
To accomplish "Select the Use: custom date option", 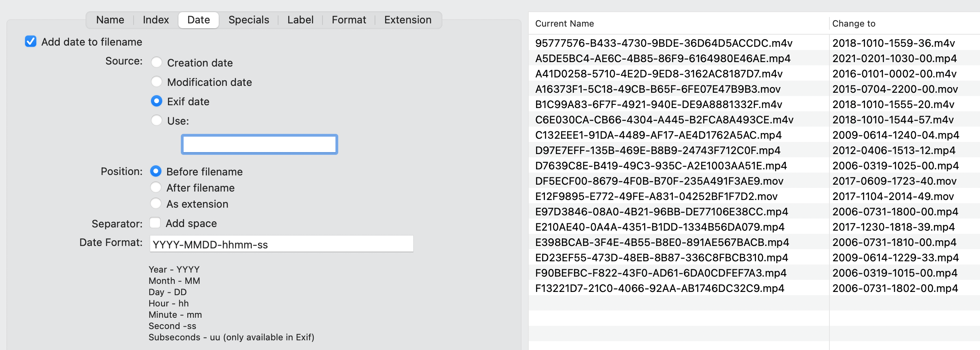I will pos(157,121).
